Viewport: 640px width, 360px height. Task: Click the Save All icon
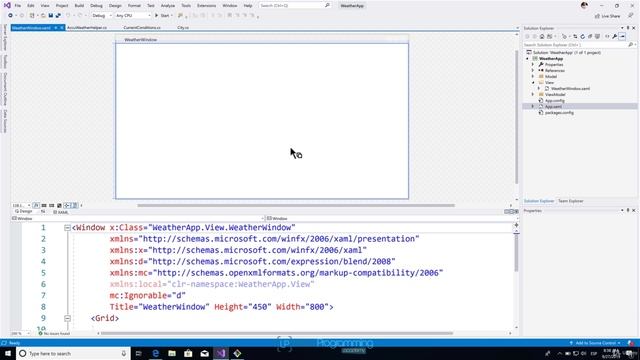coord(58,16)
